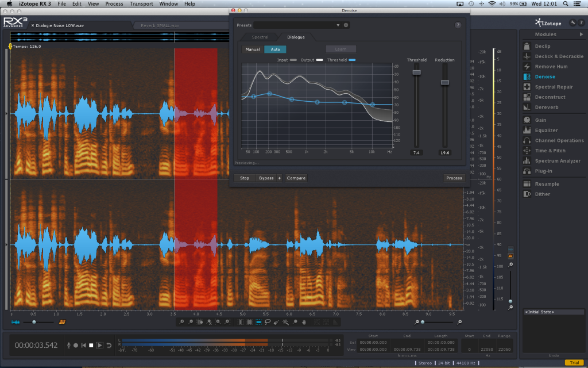The image size is (588, 368).
Task: Open the View menu
Action: coord(93,4)
